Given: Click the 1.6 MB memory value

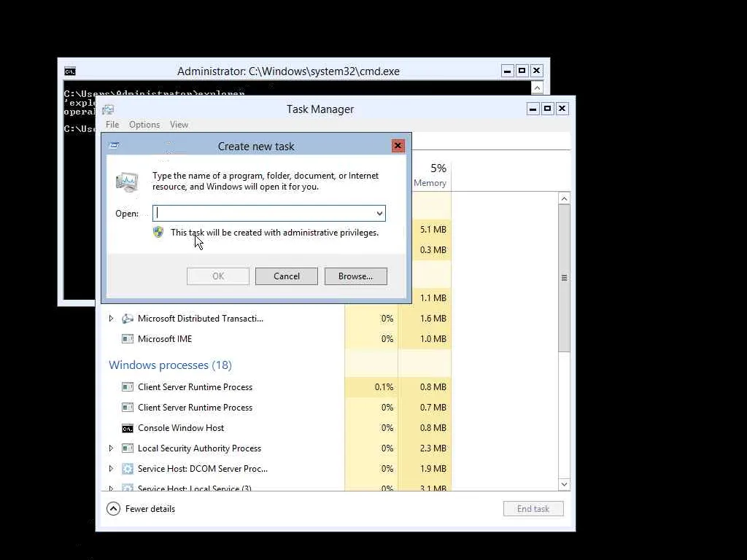Looking at the screenshot, I should (433, 318).
